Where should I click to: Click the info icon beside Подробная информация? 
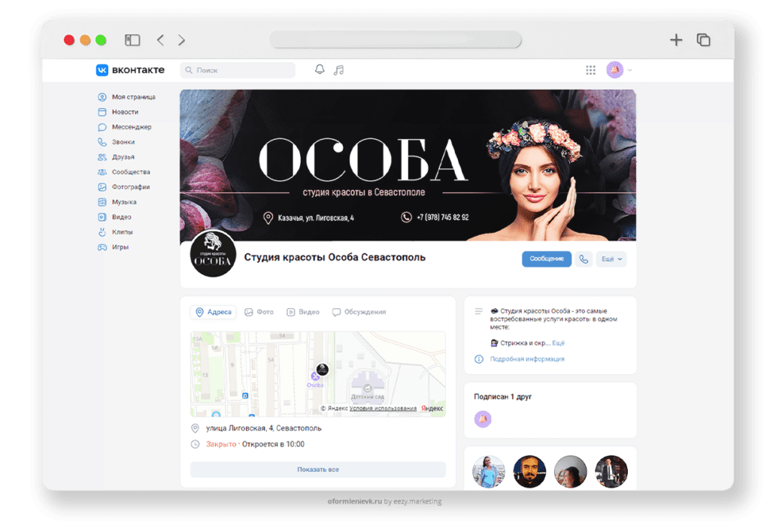[x=479, y=359]
